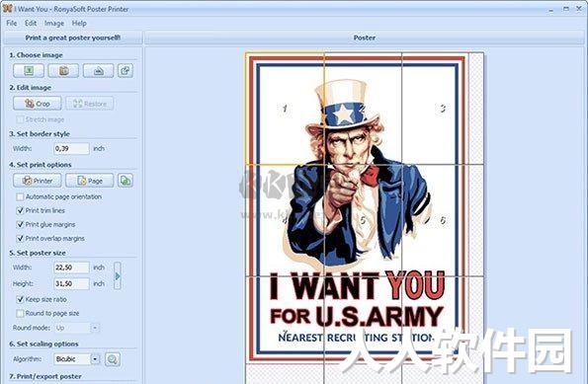Screen dimensions: 588x384
Task: Click the magnifier preview icon beside Algorithm
Action: point(113,359)
